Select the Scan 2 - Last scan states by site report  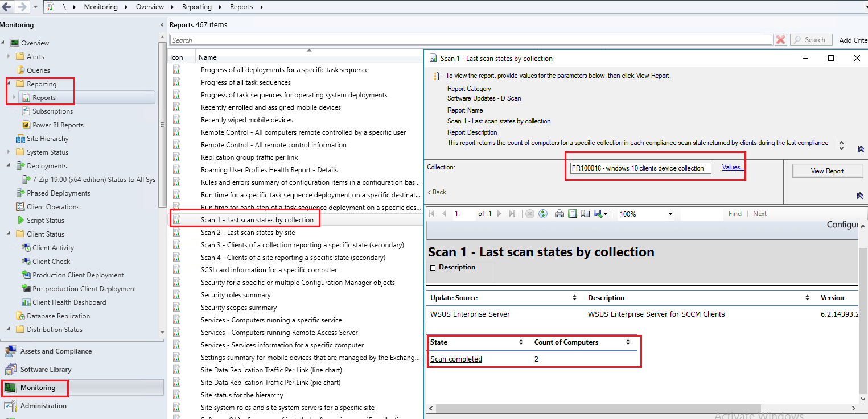tap(248, 232)
